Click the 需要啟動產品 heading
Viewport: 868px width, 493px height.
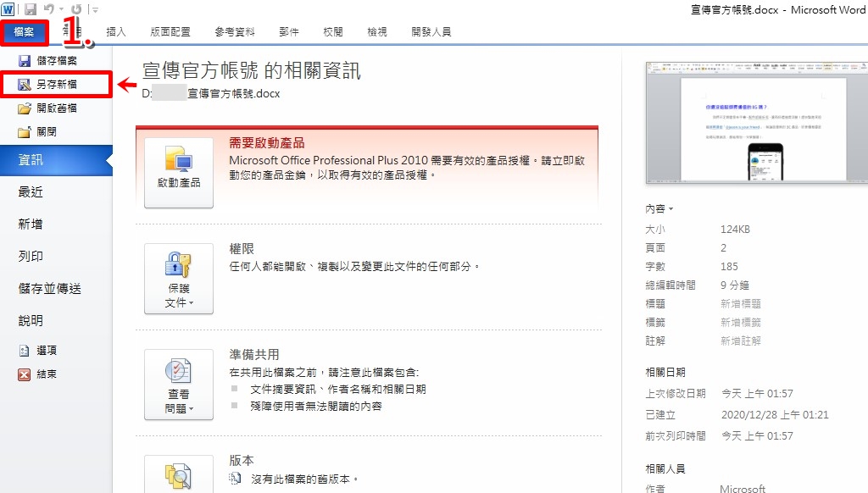click(267, 143)
